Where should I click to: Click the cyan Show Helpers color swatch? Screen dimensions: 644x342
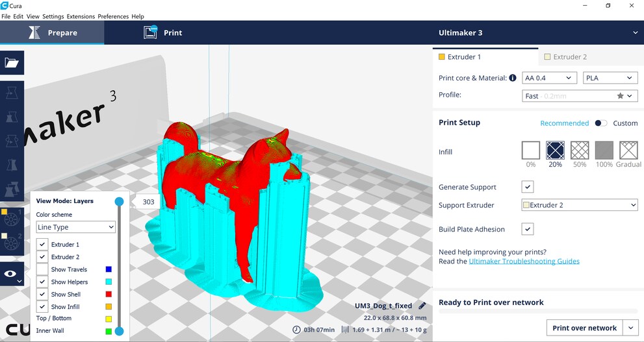pyautogui.click(x=109, y=282)
